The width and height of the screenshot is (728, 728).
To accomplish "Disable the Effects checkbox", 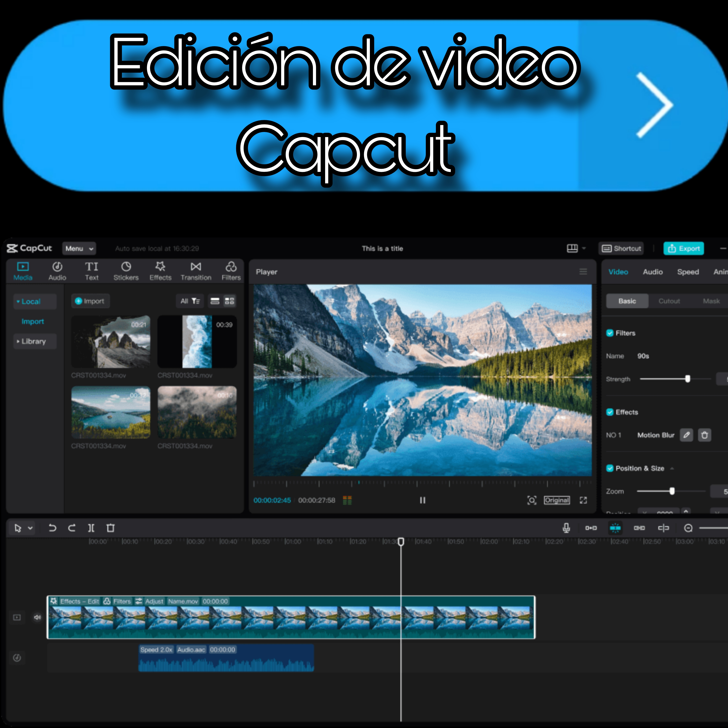I will 610,412.
